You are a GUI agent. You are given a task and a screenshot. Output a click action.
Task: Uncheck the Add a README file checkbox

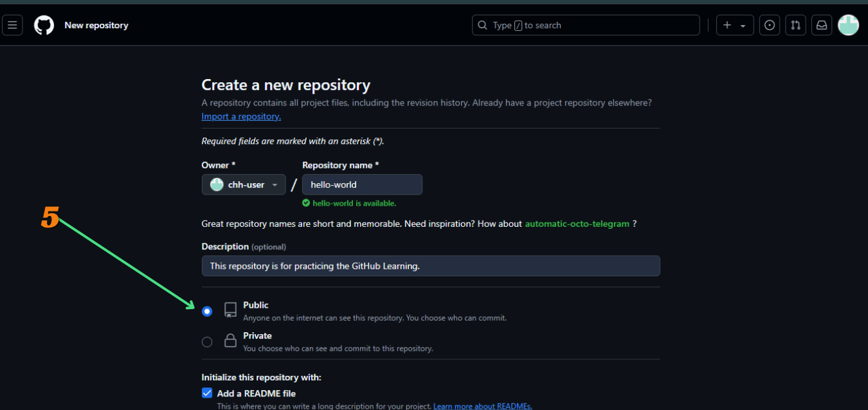(x=207, y=393)
